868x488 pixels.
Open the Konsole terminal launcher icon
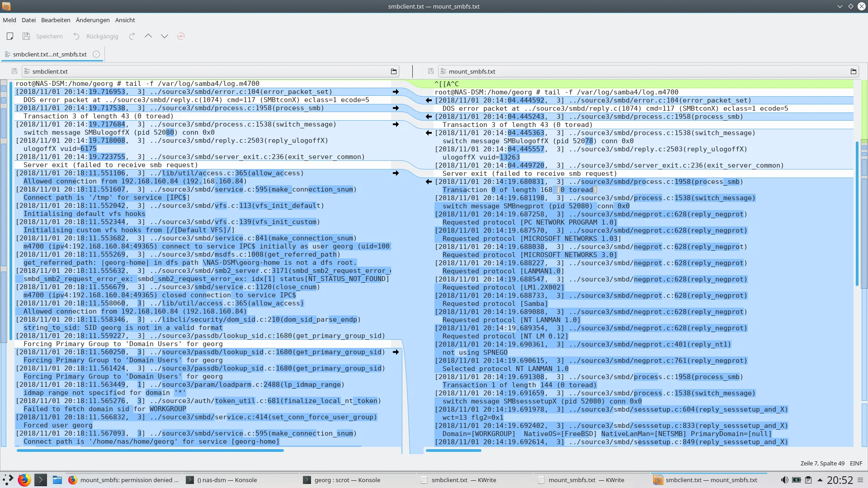[x=41, y=480]
